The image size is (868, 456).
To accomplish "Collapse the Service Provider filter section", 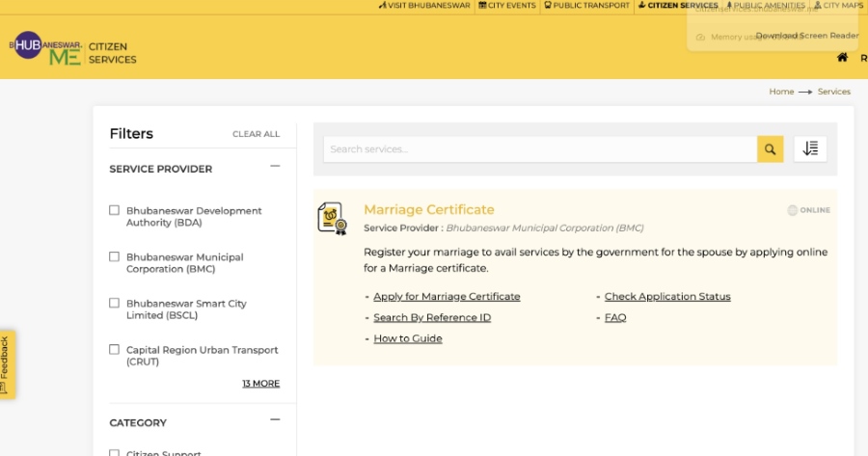I will [275, 166].
